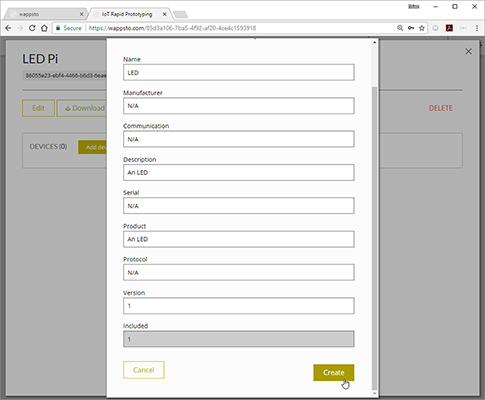Reload the page with the refresh icon

[32, 28]
